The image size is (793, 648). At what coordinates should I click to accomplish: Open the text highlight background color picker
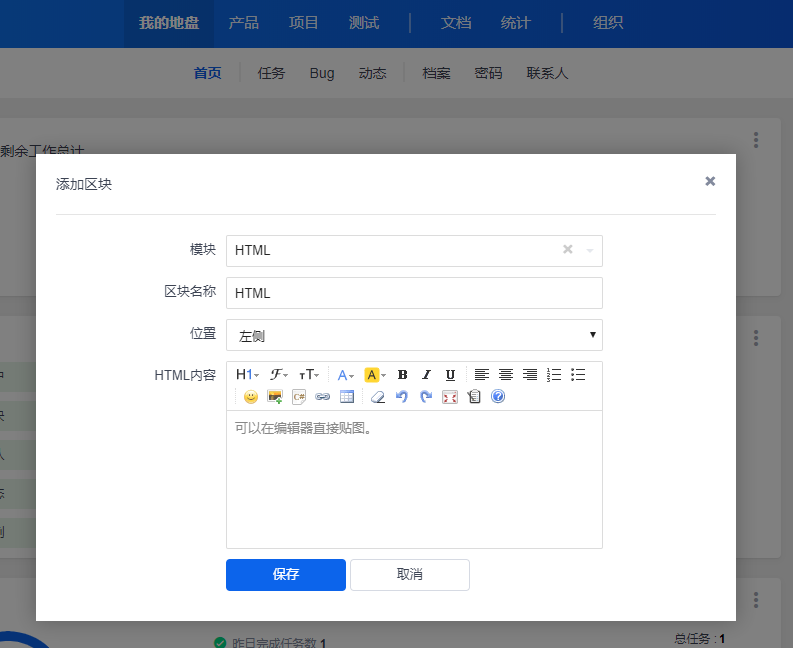(375, 375)
